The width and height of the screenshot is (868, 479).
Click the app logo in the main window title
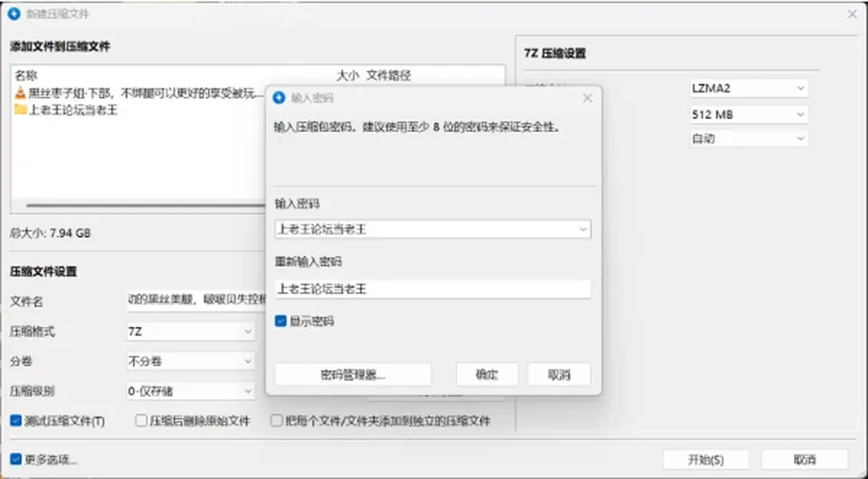(x=14, y=14)
